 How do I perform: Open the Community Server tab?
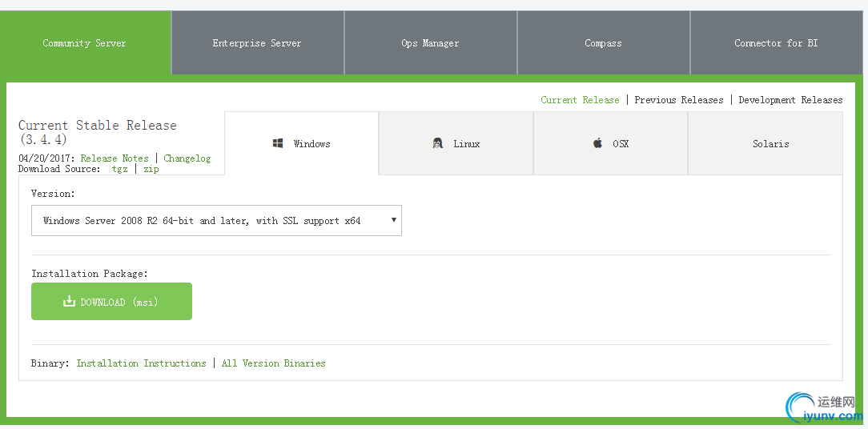[86, 42]
